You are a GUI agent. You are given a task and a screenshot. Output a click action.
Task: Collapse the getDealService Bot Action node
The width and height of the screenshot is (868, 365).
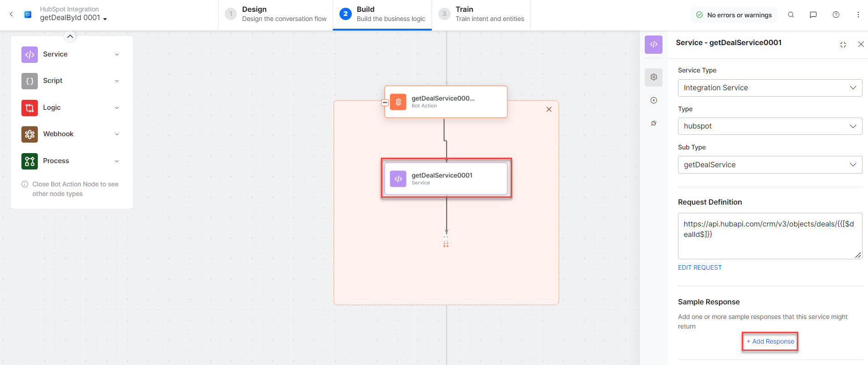point(385,103)
